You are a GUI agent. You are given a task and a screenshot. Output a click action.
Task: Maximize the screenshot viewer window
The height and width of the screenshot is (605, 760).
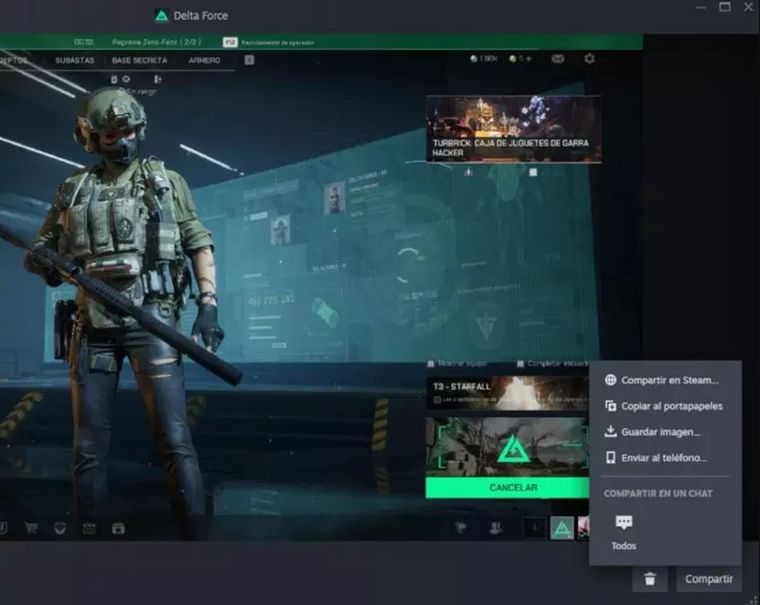[x=725, y=7]
